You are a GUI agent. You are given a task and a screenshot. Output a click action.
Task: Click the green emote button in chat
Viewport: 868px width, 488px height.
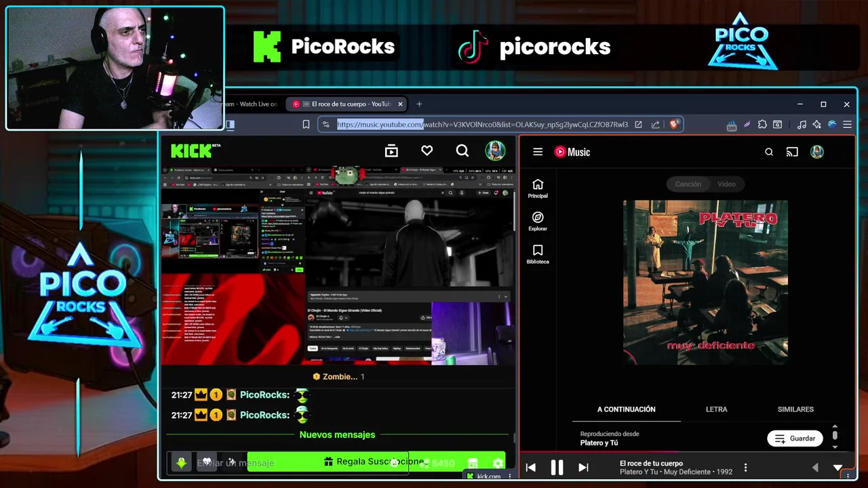pyautogui.click(x=181, y=463)
